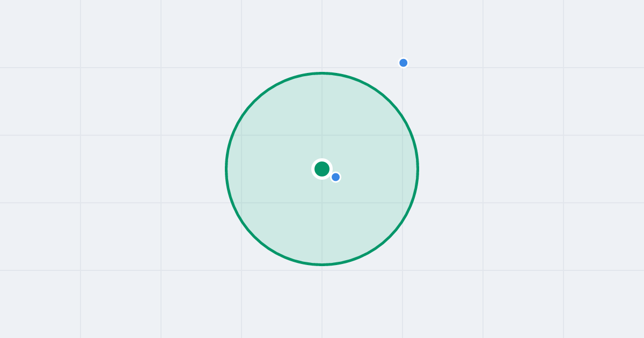Click empty map background in top-left corner
Viewport: 644px width, 338px height.
(x=38, y=32)
